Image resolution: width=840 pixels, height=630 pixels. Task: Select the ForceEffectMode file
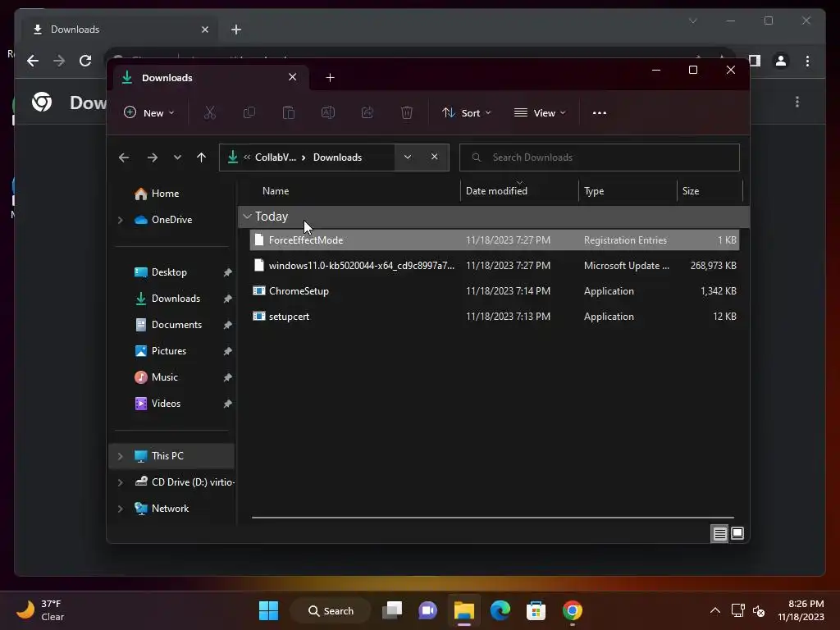click(495, 240)
